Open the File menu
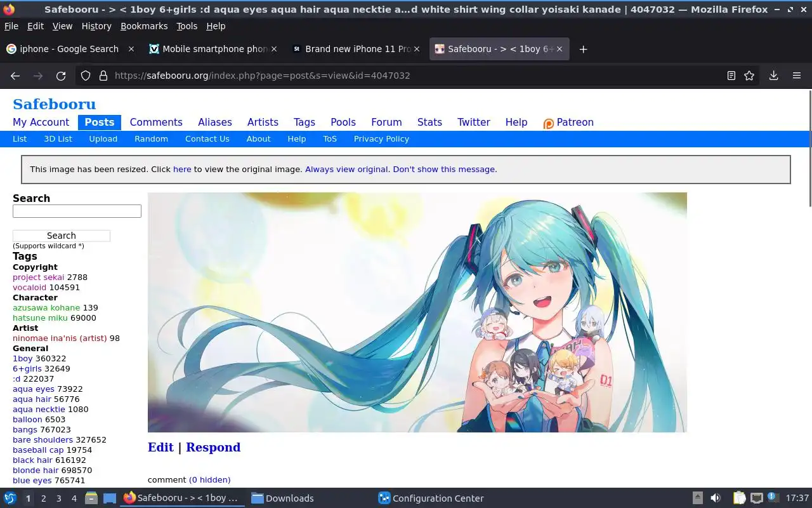The height and width of the screenshot is (508, 812). 11,26
